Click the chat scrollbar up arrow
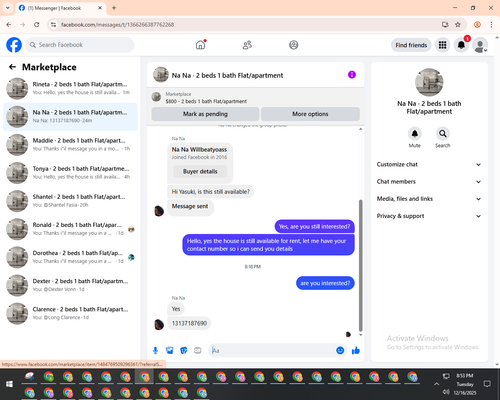The width and height of the screenshot is (500, 400). tap(360, 129)
